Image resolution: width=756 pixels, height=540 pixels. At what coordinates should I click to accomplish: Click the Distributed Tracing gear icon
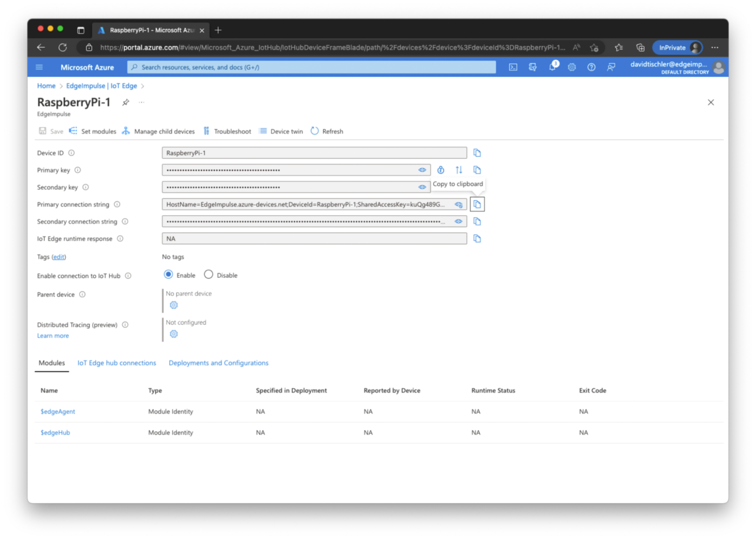174,334
